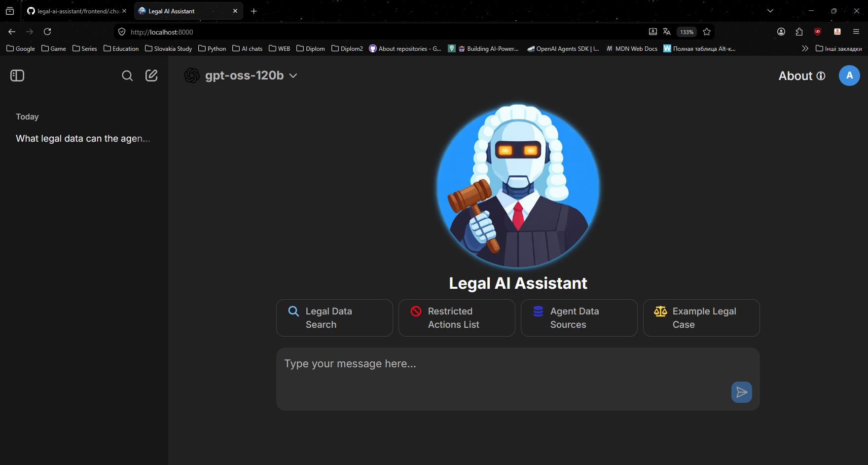Reload the page
Viewport: 868px width, 465px height.
point(47,32)
